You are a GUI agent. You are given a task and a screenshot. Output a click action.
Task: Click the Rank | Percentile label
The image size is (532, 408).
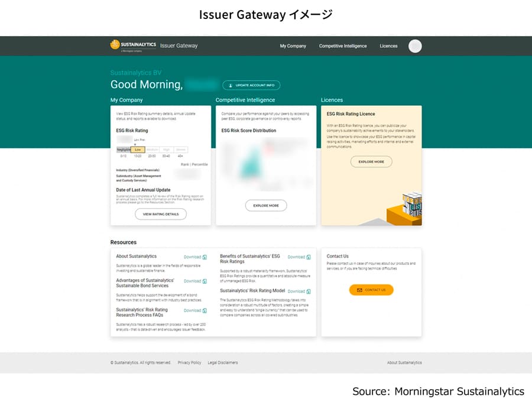tap(194, 164)
